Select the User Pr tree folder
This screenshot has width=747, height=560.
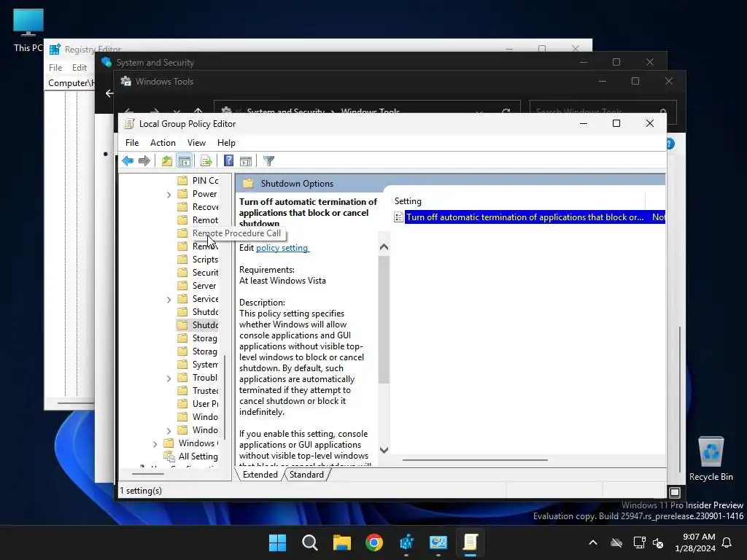pyautogui.click(x=198, y=403)
